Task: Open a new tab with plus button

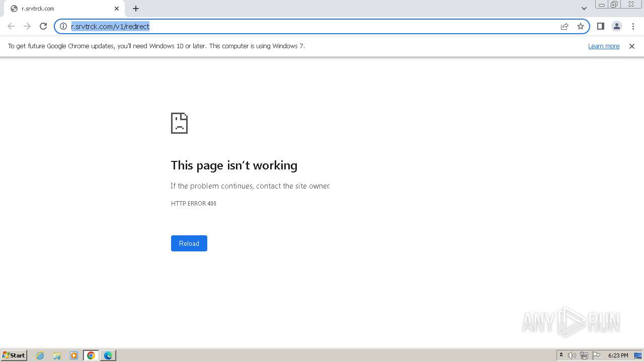Action: (x=136, y=9)
